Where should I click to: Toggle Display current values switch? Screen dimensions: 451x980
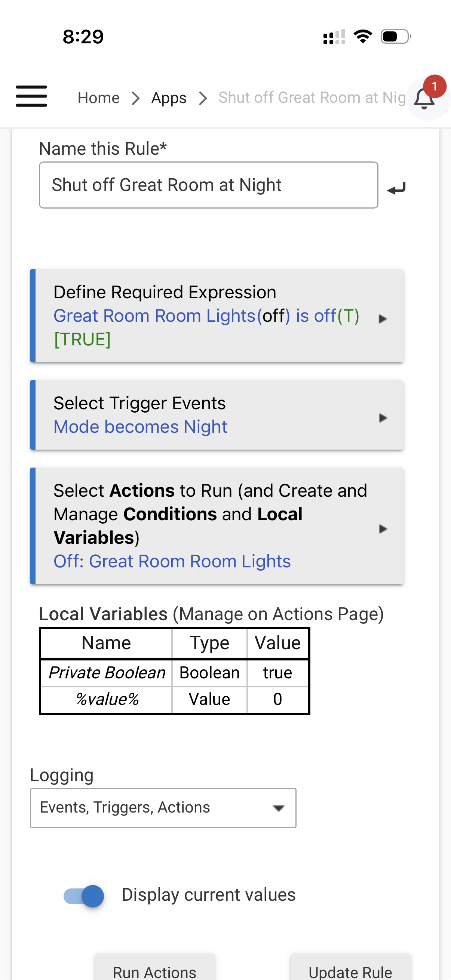pos(84,896)
